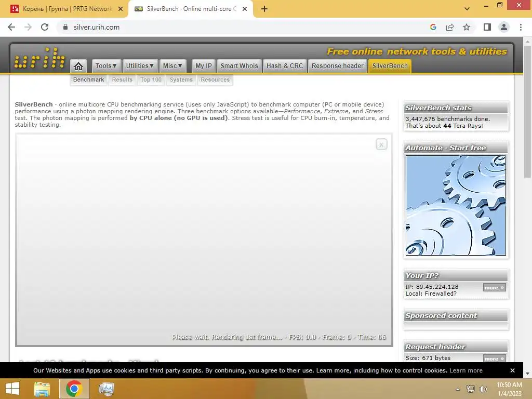Show hidden tray icons
The image size is (532, 399).
click(458, 389)
